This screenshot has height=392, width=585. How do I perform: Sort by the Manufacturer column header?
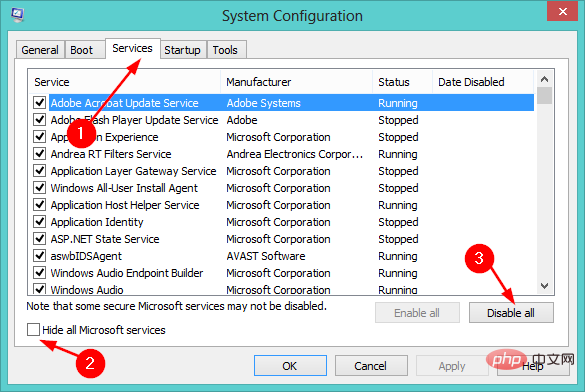pyautogui.click(x=297, y=82)
